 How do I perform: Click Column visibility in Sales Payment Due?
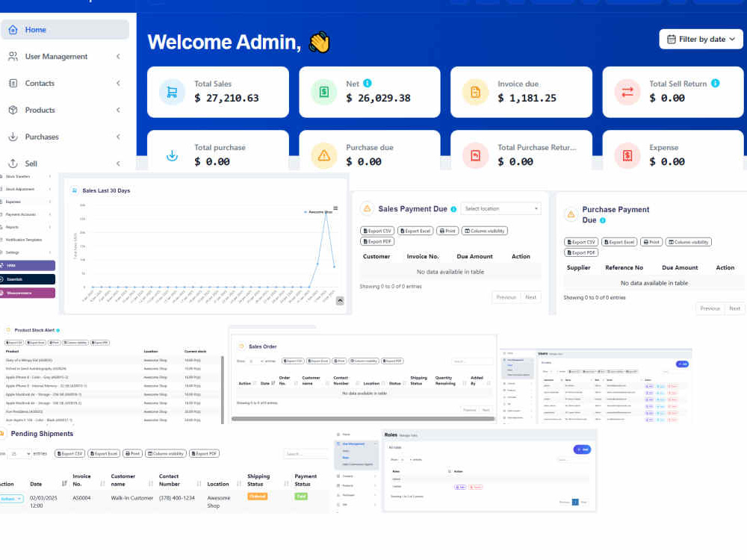point(485,231)
